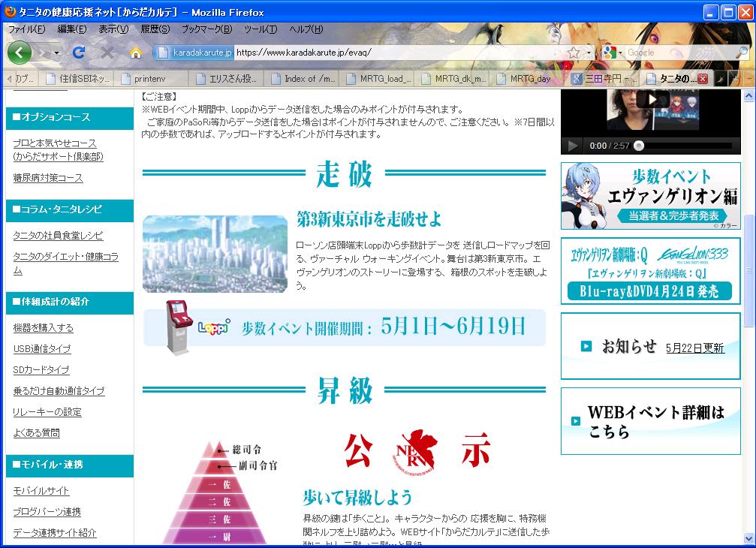
Task: Switch to the MRTG_load_ tab
Action: [x=378, y=79]
